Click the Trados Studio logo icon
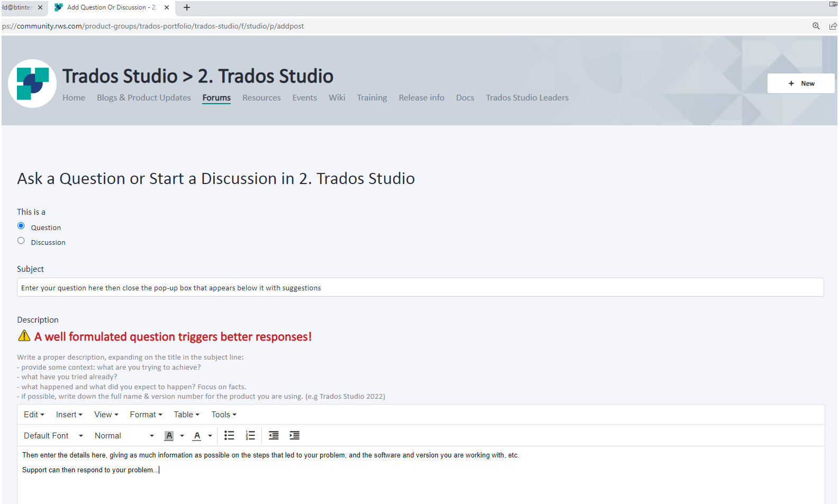Image resolution: width=839 pixels, height=504 pixels. (32, 84)
